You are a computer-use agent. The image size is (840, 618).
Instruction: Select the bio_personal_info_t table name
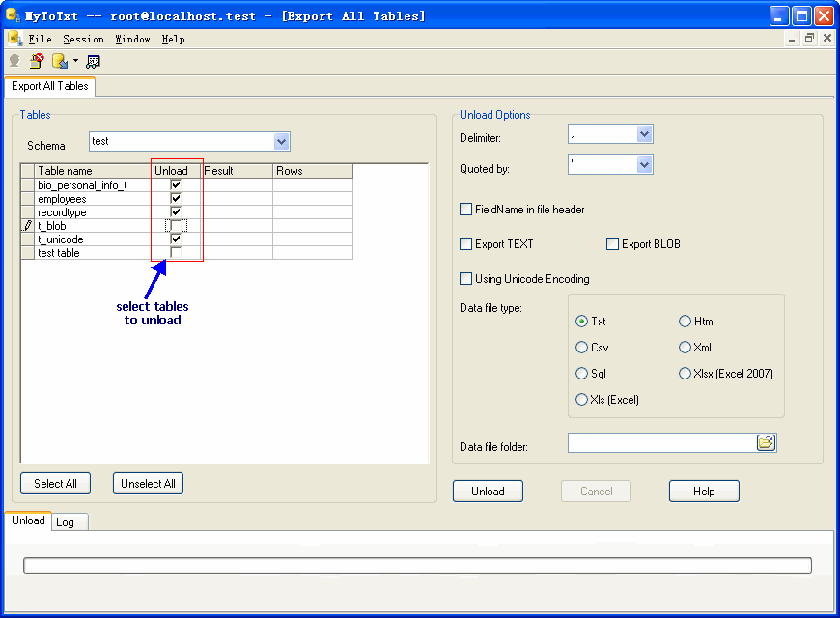coord(82,185)
